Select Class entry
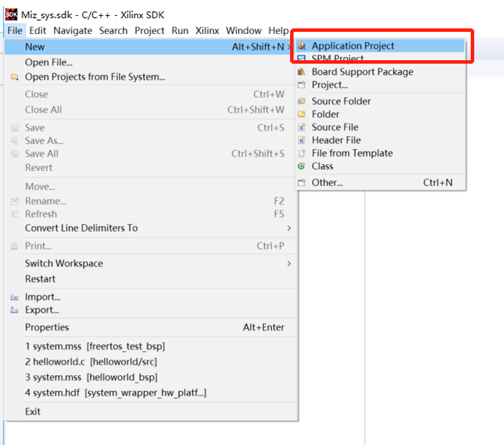 380,166
